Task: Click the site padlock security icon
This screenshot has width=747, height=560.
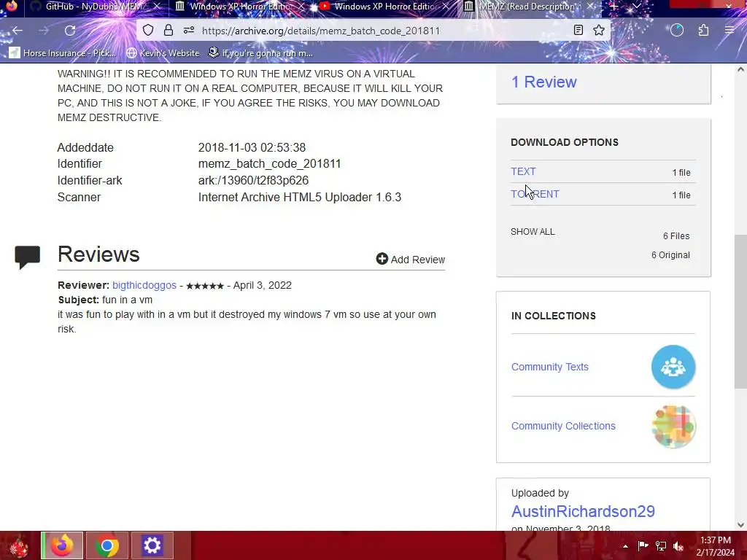Action: [169, 31]
